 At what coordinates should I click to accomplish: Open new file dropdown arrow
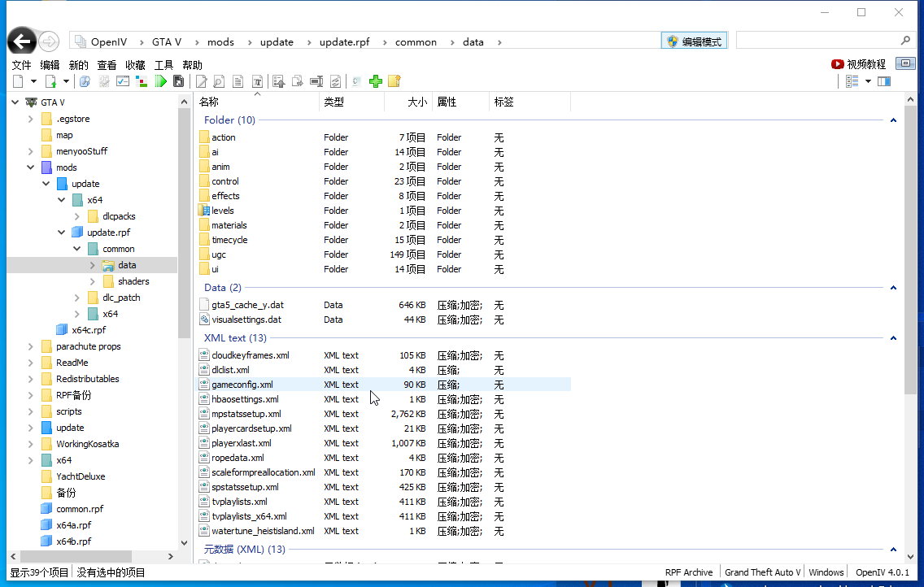click(33, 81)
